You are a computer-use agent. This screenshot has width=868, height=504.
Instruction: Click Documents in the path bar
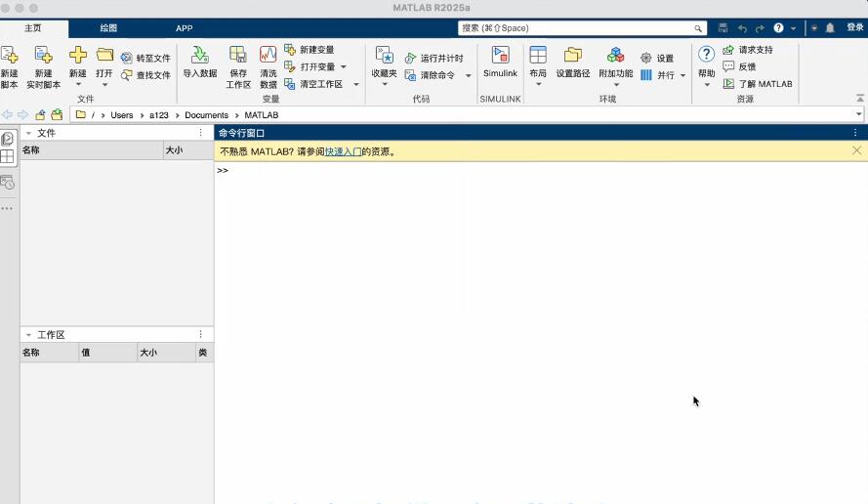206,115
